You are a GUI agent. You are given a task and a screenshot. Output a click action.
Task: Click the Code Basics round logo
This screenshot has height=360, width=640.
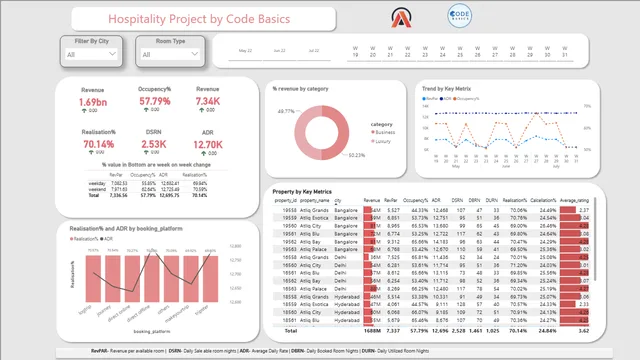[460, 16]
